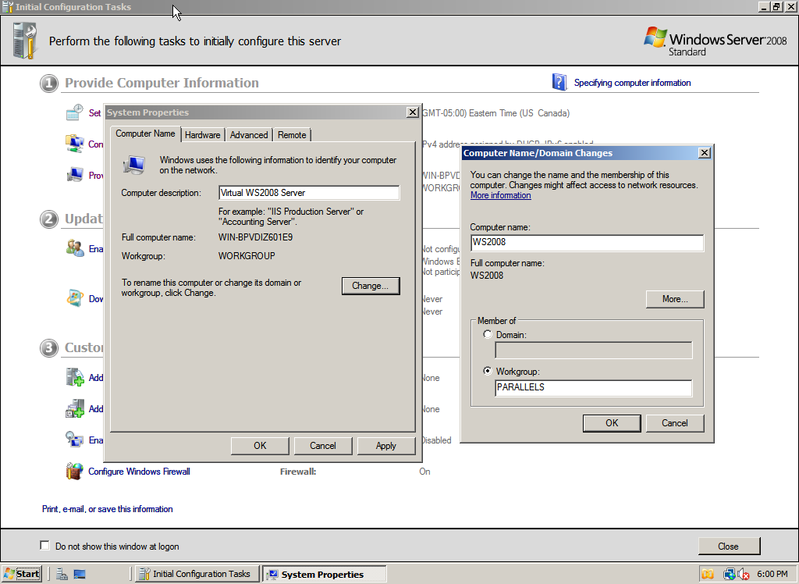Switch to the Computer Name tab
The width and height of the screenshot is (799, 584).
pyautogui.click(x=145, y=134)
